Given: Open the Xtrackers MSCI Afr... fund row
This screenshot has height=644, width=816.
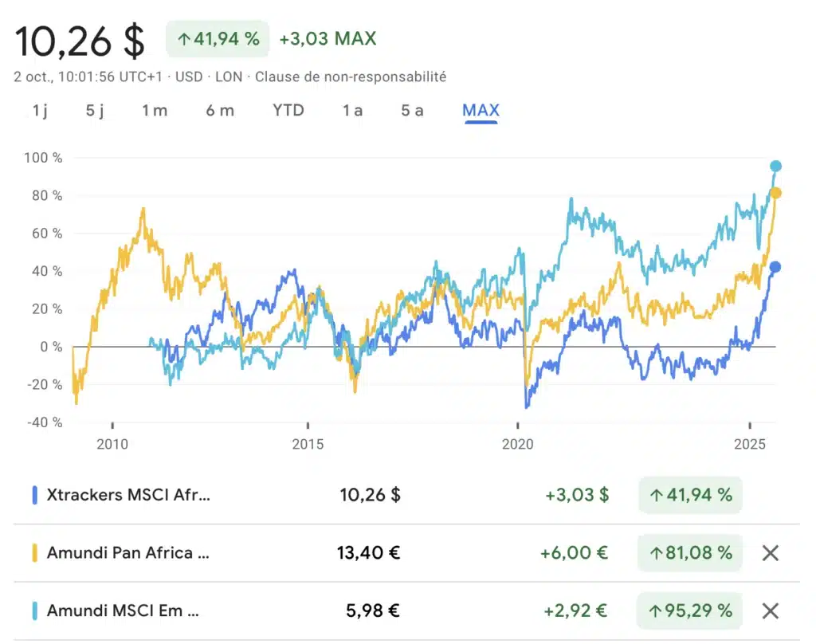Looking at the screenshot, I should [129, 495].
